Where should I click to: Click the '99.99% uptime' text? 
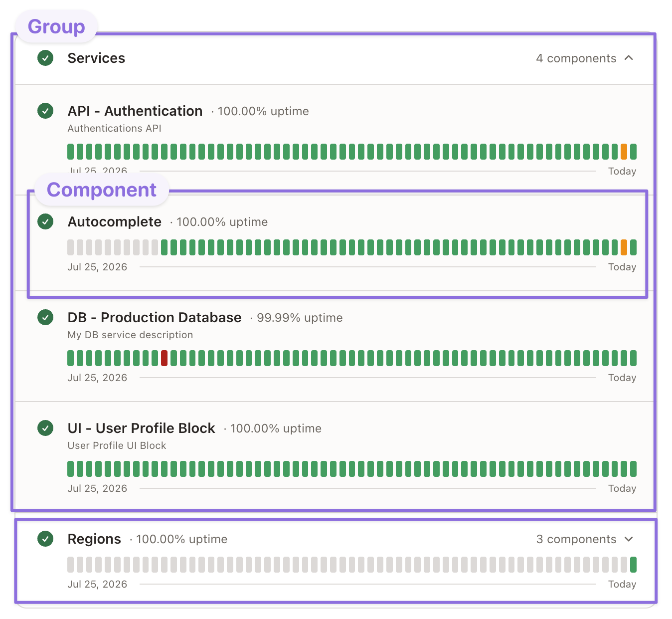pyautogui.click(x=300, y=318)
